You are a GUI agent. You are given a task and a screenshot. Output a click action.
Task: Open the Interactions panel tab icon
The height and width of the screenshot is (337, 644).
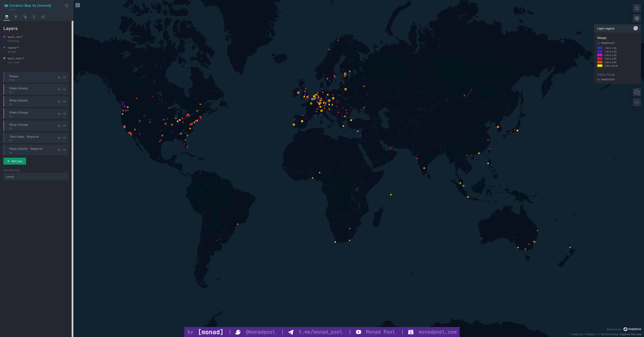(x=25, y=17)
